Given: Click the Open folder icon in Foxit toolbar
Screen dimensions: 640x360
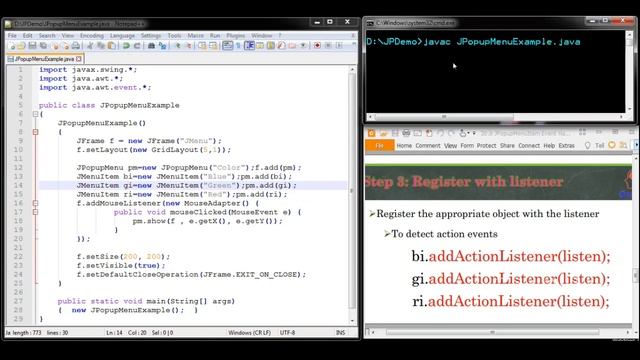Looking at the screenshot, I should pos(384,133).
